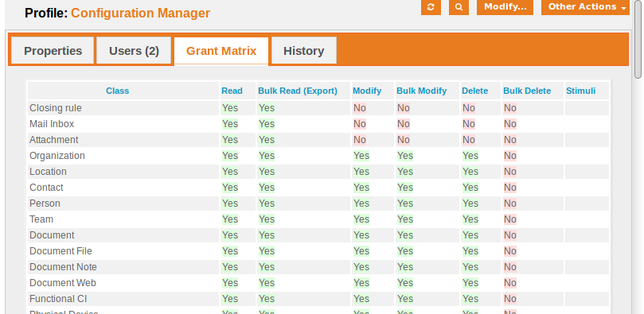Click the Bulk Read (Export) column header
Screen dimensions: 644x314
click(298, 91)
